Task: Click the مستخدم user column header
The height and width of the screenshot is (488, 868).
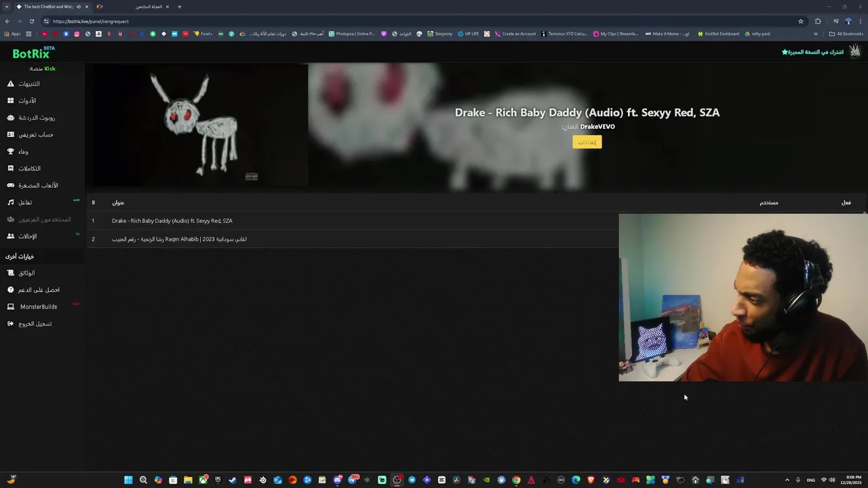Action: click(768, 203)
